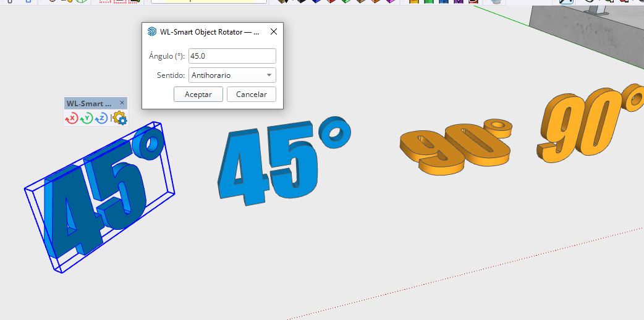The height and width of the screenshot is (320, 644).
Task: Select the upright blue 45° 3D text
Action: pos(284,160)
